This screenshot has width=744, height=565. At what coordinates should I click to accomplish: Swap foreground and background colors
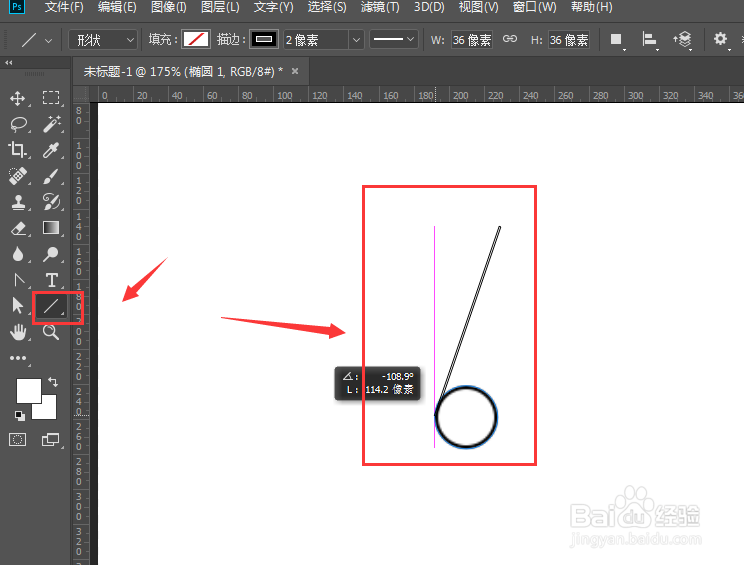(x=53, y=382)
